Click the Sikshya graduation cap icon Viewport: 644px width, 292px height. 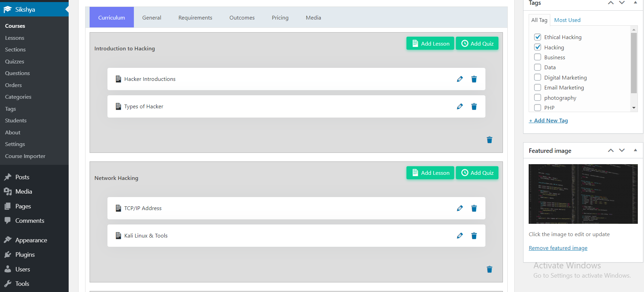[x=8, y=10]
